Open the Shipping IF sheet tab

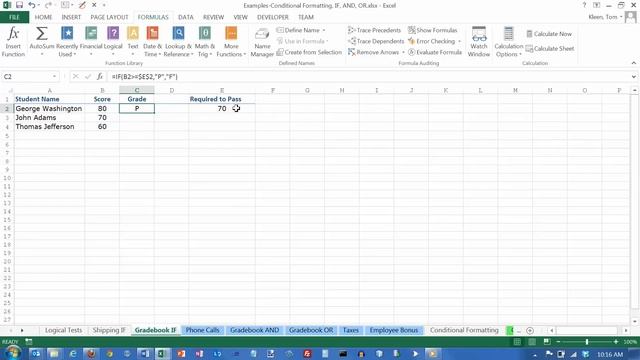click(109, 330)
